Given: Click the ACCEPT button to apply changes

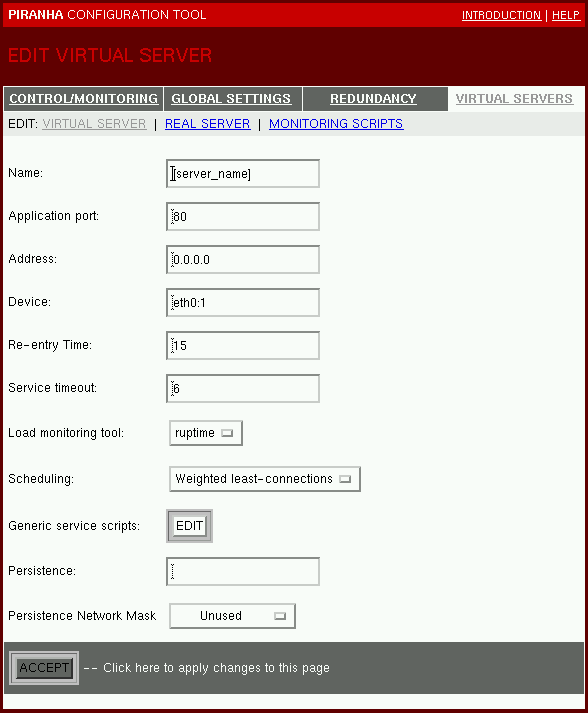Looking at the screenshot, I should (44, 668).
